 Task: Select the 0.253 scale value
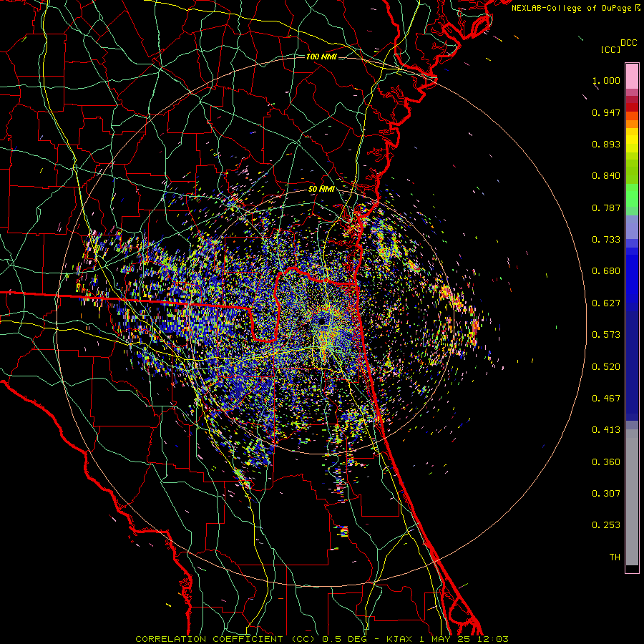coord(606,525)
